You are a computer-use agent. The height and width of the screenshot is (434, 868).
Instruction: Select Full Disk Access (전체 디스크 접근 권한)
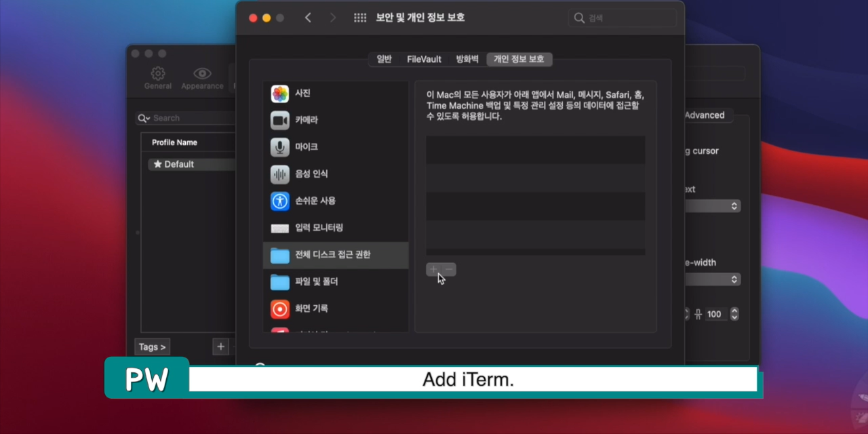click(336, 255)
